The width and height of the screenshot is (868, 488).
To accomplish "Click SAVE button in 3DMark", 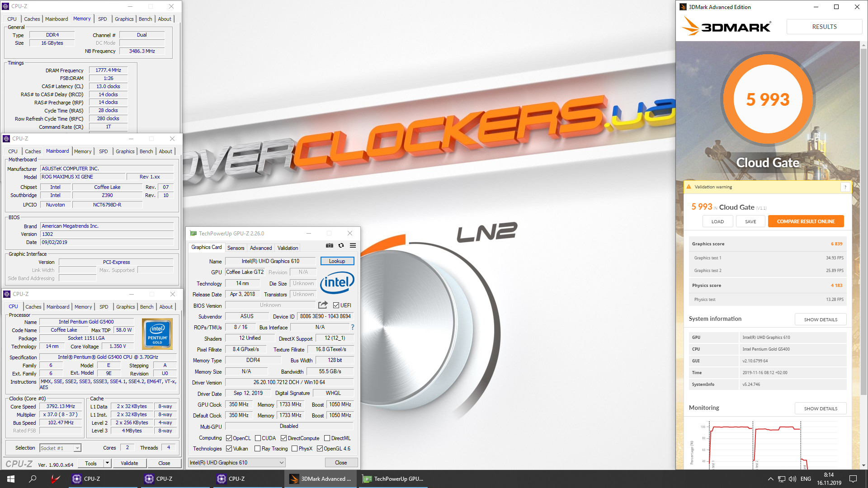I will pyautogui.click(x=750, y=221).
